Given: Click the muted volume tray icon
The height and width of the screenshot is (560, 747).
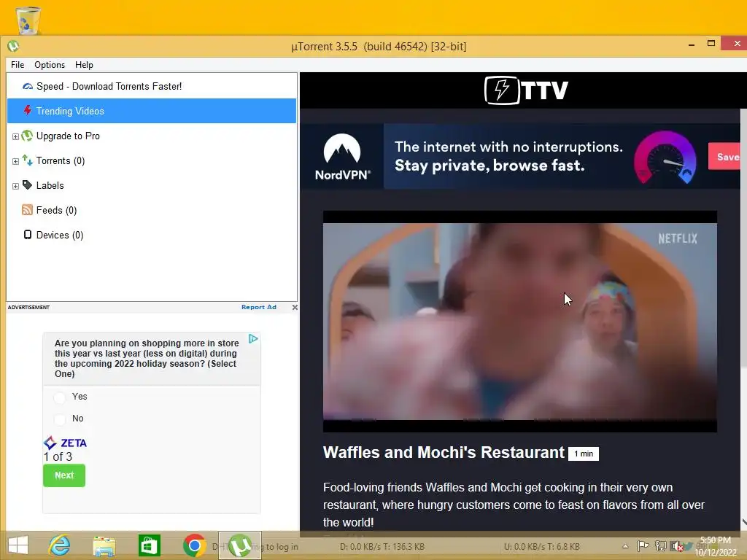Looking at the screenshot, I should pos(676,546).
